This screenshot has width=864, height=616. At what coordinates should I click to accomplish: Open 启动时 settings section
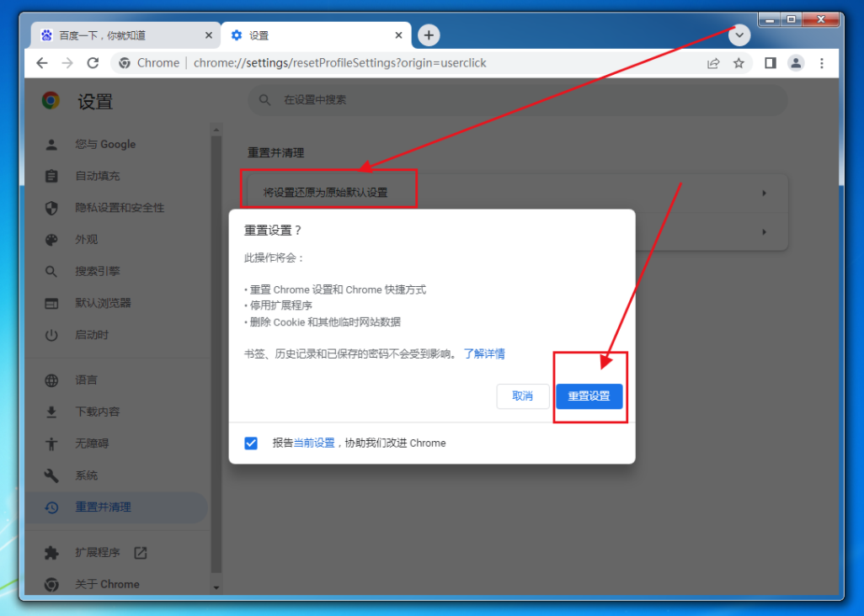(x=117, y=335)
